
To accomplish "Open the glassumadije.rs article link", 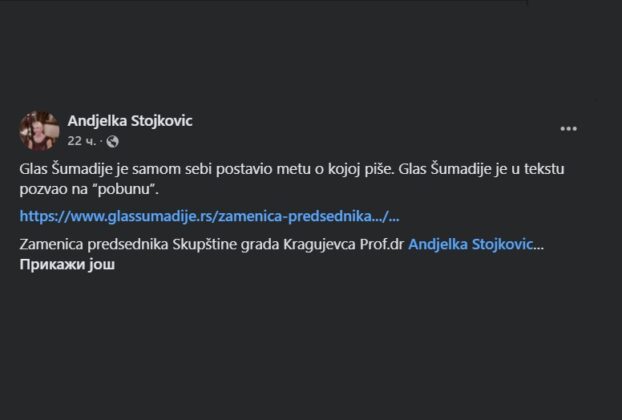I will point(210,215).
